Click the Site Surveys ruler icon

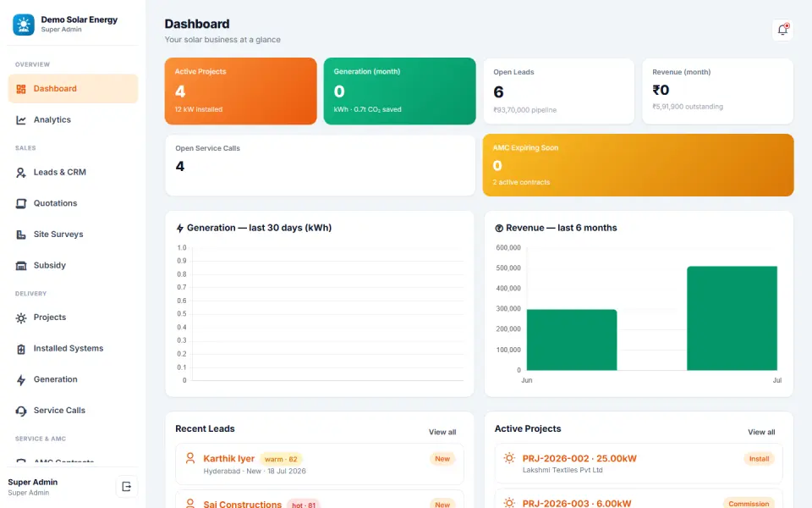(x=20, y=235)
